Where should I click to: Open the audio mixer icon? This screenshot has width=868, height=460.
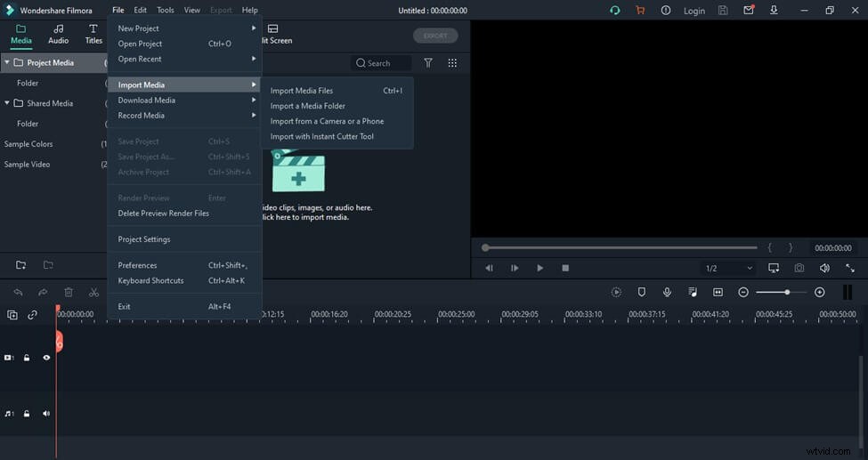(x=693, y=292)
